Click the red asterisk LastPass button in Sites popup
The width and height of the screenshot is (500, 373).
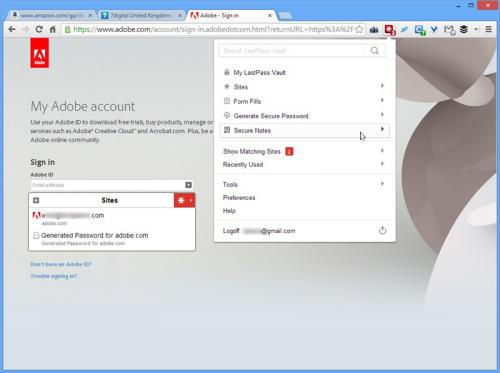181,200
